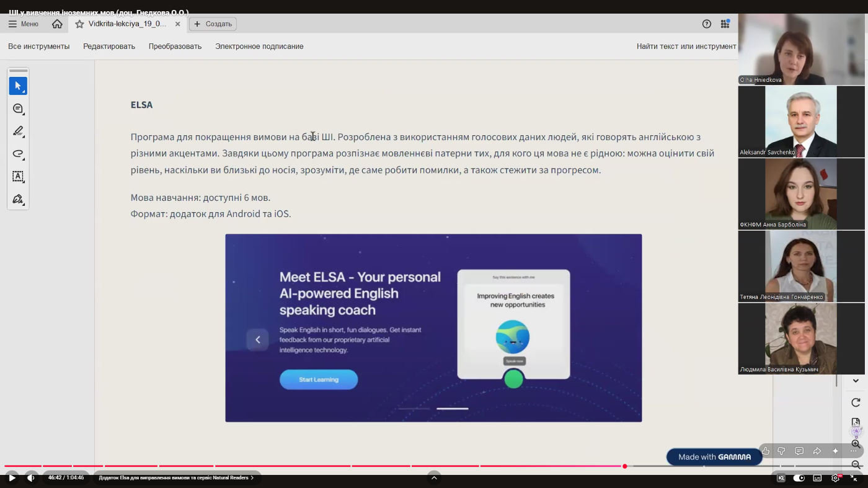The width and height of the screenshot is (868, 488).
Task: Open the video comments icon
Action: pos(799,451)
